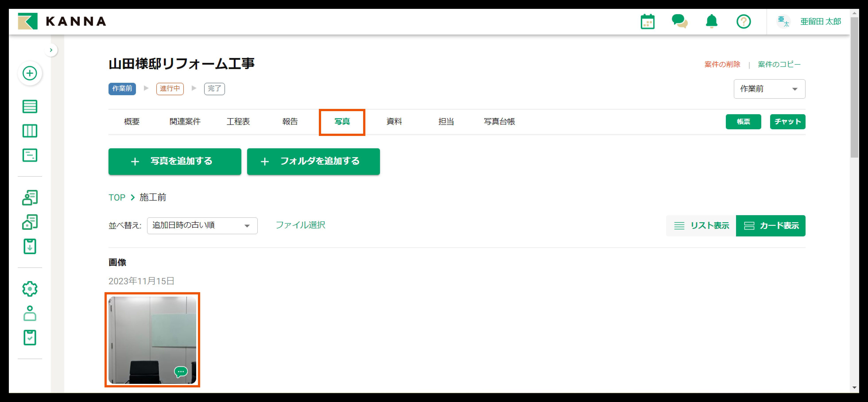
Task: Click the comment bubble on photo thumbnail
Action: click(x=181, y=372)
